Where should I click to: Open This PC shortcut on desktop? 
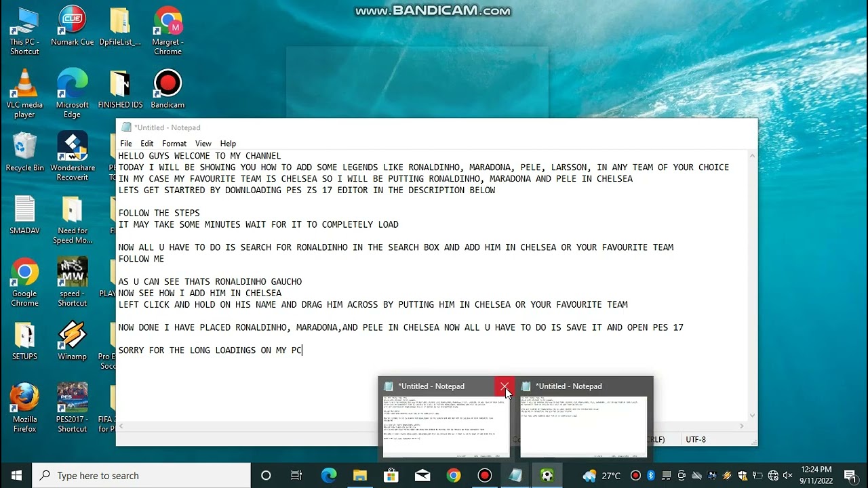tap(24, 31)
